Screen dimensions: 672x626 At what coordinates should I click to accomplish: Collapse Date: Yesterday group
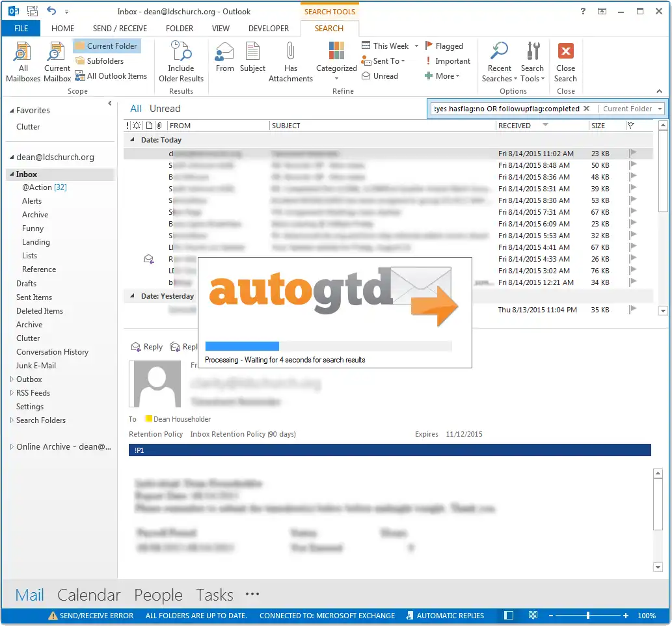point(133,296)
